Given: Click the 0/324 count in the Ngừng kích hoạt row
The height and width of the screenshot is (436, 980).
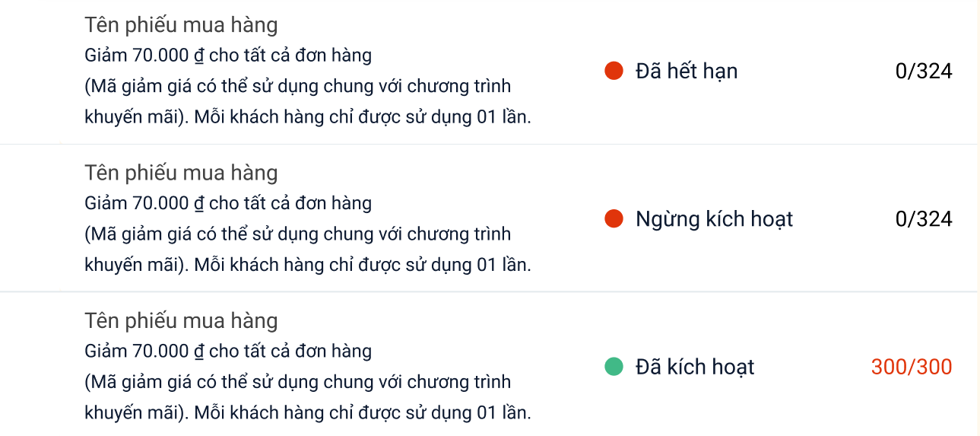Looking at the screenshot, I should tap(924, 219).
